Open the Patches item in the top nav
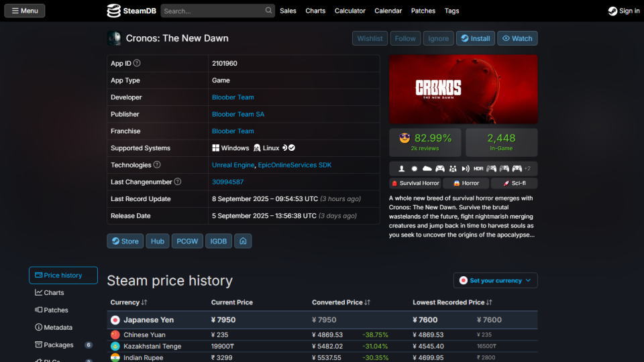 tap(423, 11)
